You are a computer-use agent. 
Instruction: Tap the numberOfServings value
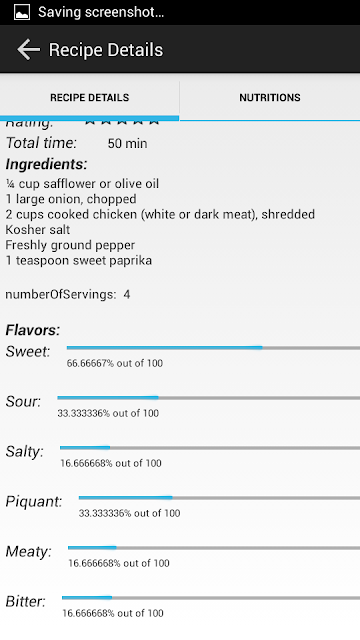point(127,294)
